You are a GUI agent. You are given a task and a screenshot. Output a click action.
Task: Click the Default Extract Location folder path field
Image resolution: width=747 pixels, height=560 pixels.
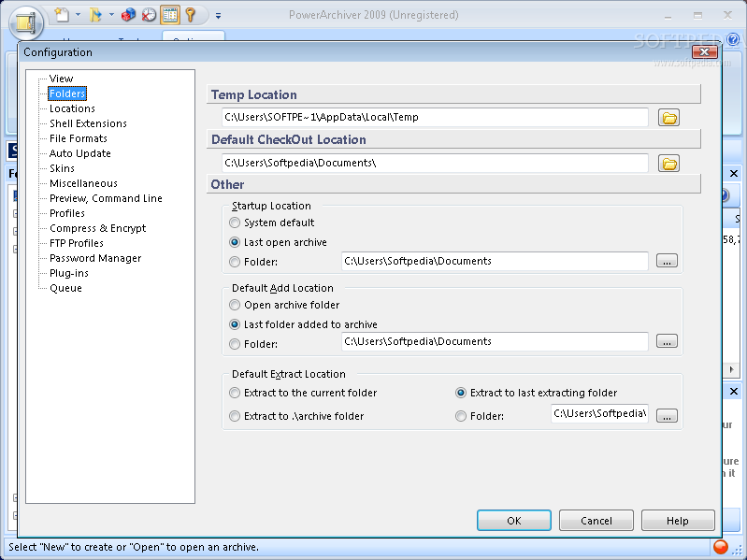coord(600,413)
